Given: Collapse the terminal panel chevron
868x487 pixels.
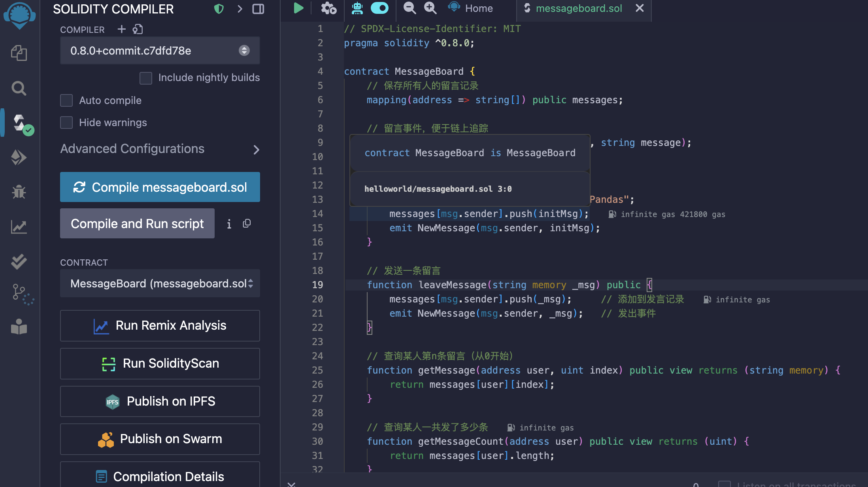Looking at the screenshot, I should tap(291, 484).
